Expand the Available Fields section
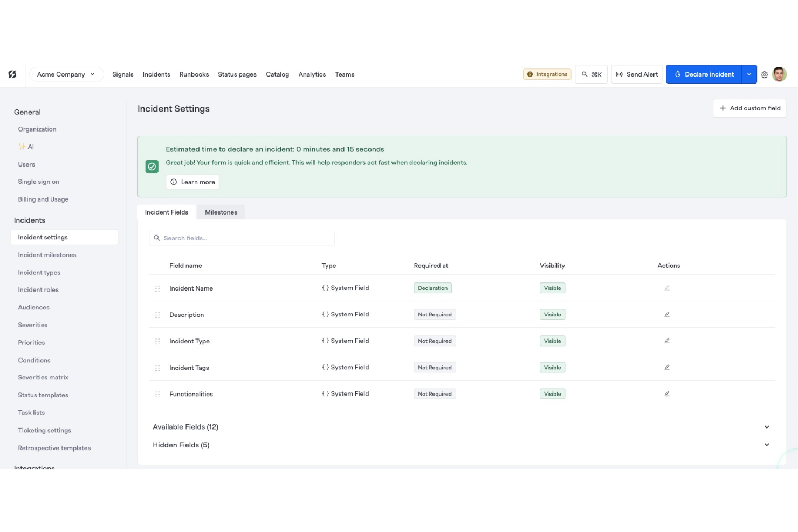The image size is (798, 532). tap(767, 427)
